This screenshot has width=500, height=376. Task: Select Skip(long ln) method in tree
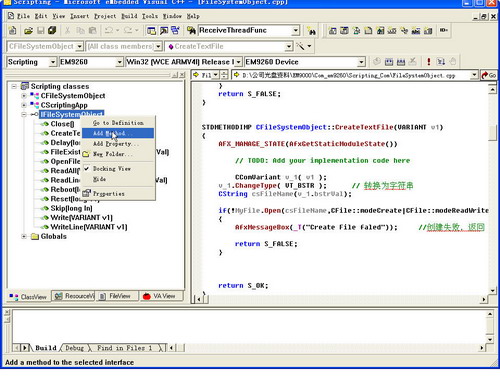tap(71, 208)
